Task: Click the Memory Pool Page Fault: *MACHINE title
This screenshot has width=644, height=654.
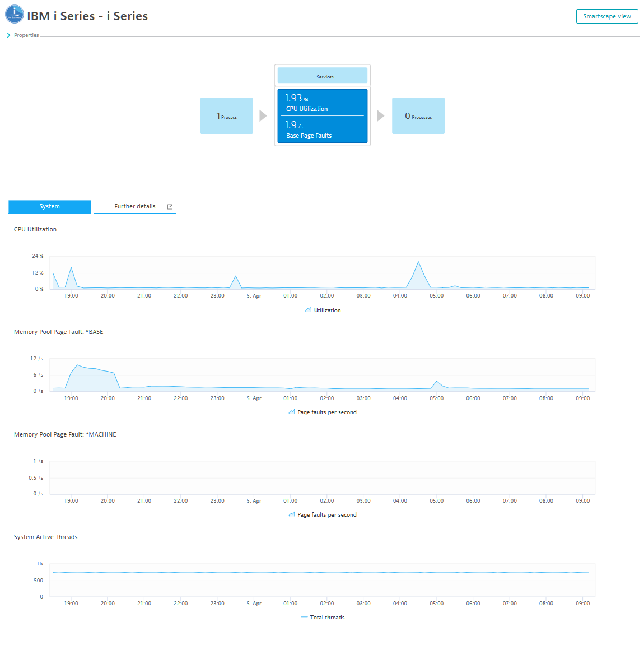Action: click(x=65, y=435)
